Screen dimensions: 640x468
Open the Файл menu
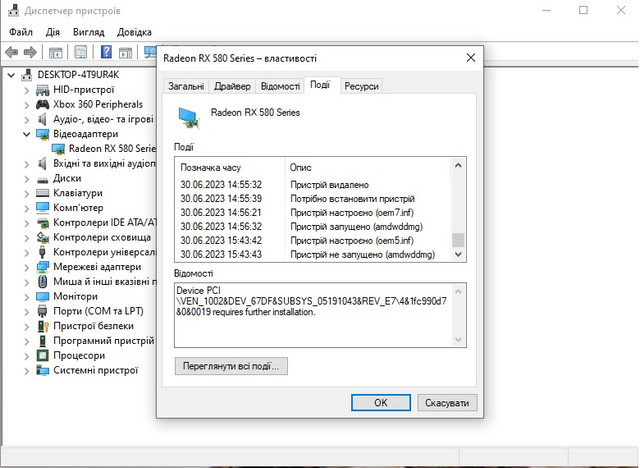click(x=20, y=32)
